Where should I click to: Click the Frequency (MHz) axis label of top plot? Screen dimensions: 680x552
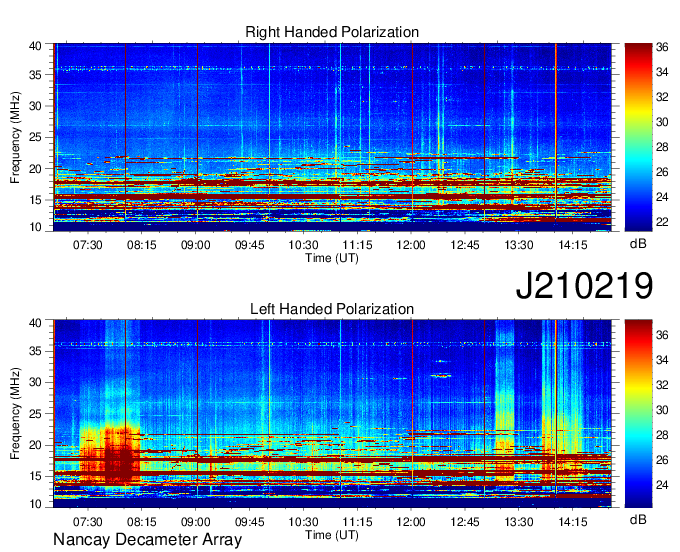[15, 137]
